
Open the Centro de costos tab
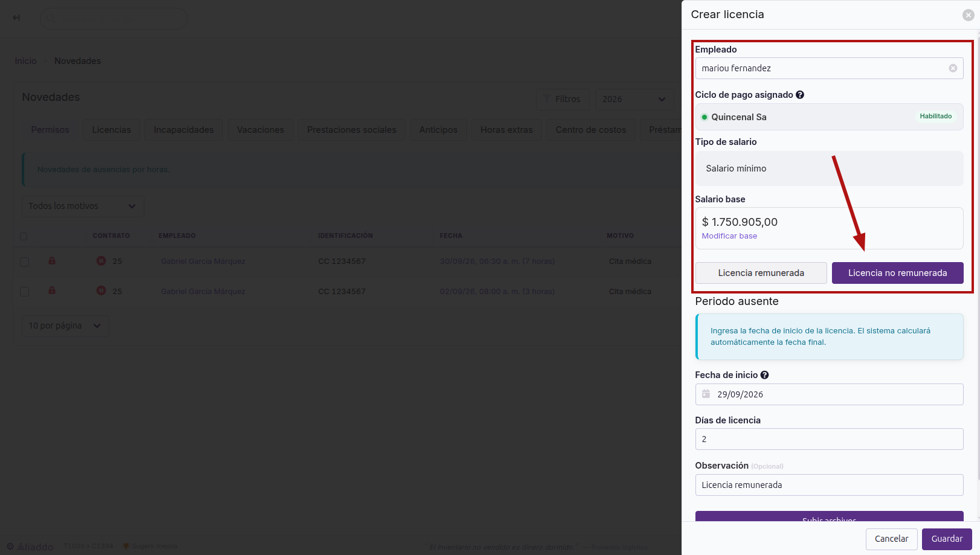591,130
